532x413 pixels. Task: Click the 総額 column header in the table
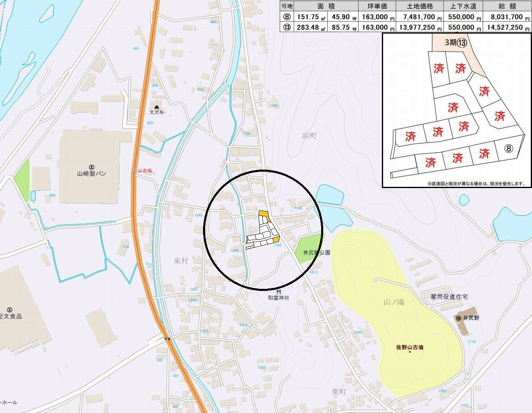click(x=507, y=6)
